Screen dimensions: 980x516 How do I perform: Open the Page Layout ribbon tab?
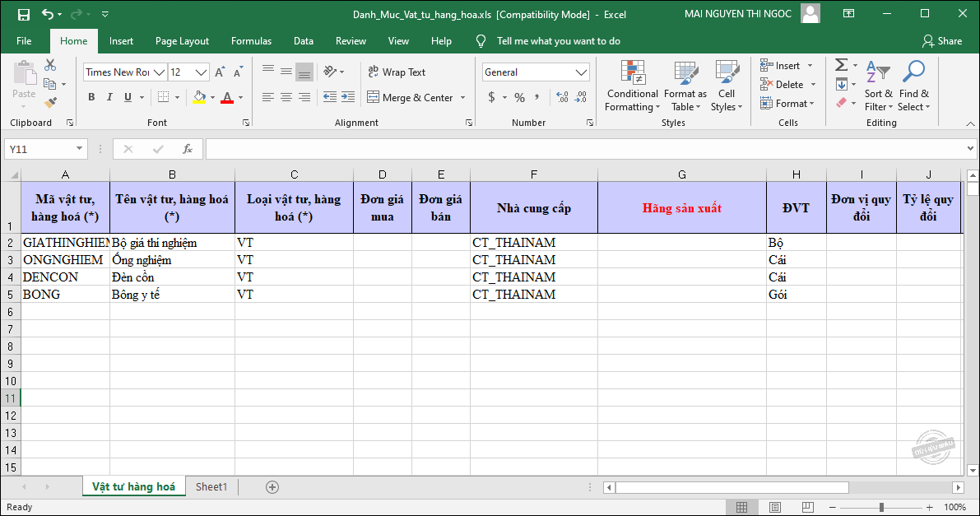point(182,41)
